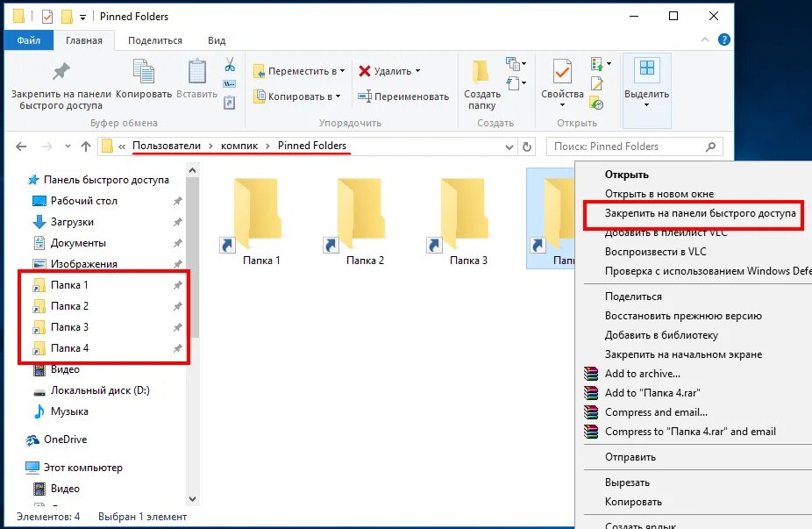Viewport: 812px width, 529px height.
Task: Open Quick Access Toolbar customize dropdown
Action: pos(82,18)
